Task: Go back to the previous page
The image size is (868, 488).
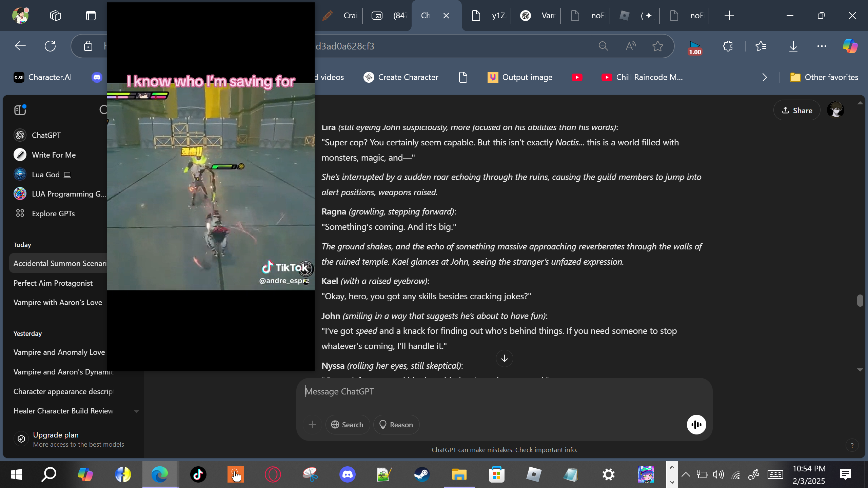Action: [x=20, y=46]
